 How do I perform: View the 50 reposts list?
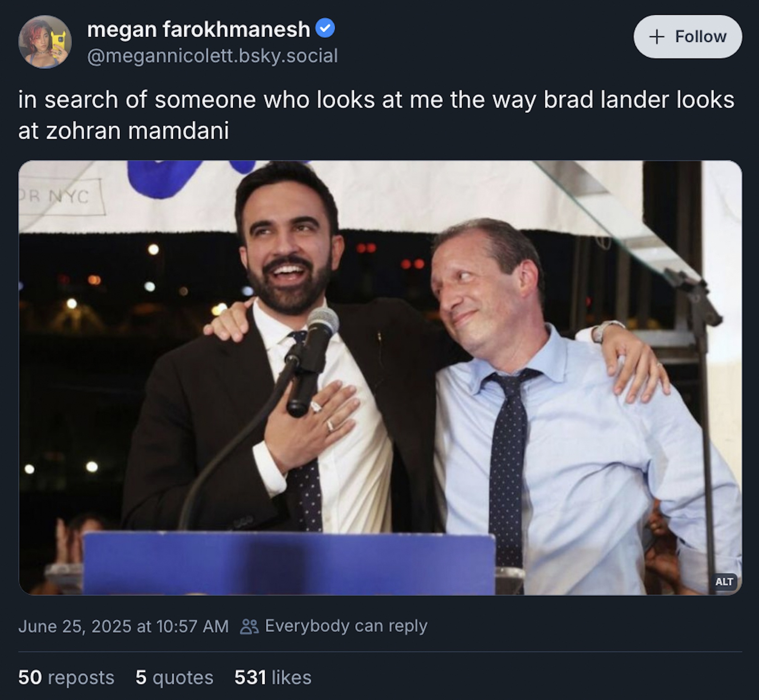[66, 677]
